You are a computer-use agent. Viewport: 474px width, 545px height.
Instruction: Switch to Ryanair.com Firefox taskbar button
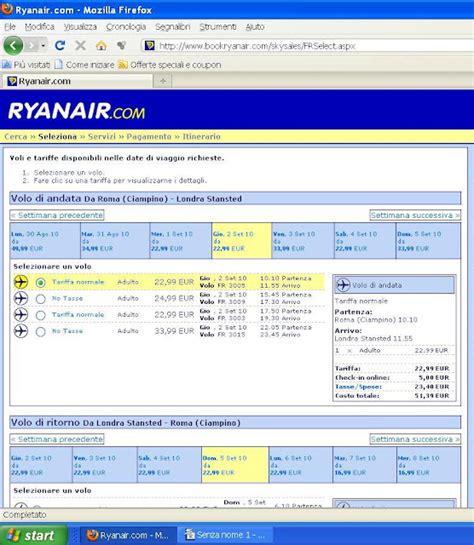(x=128, y=535)
